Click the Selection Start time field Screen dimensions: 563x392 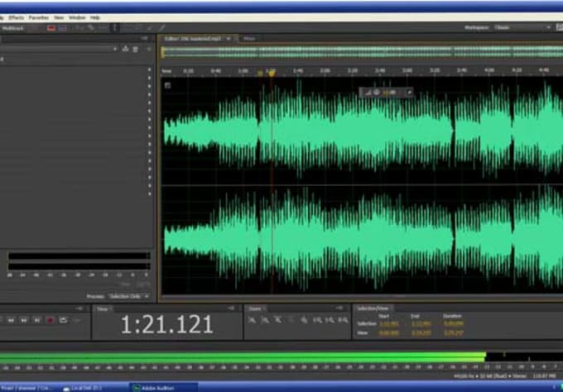click(x=389, y=324)
